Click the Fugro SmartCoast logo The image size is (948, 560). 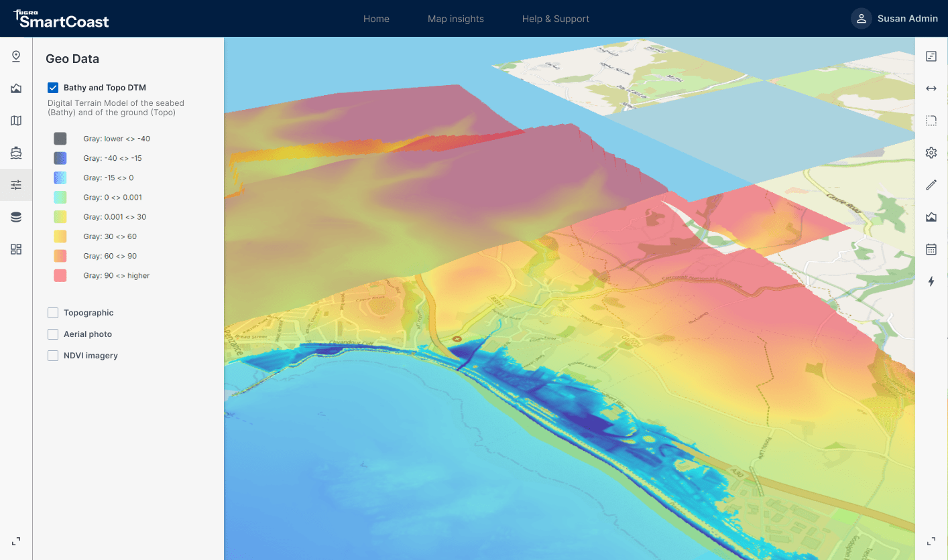62,19
